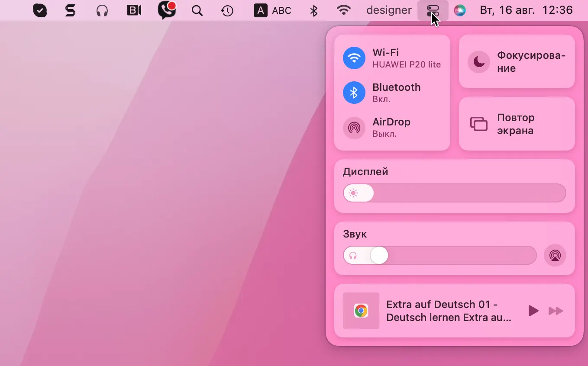
Task: Open the S-shaped menu bar icon
Action: click(x=70, y=10)
